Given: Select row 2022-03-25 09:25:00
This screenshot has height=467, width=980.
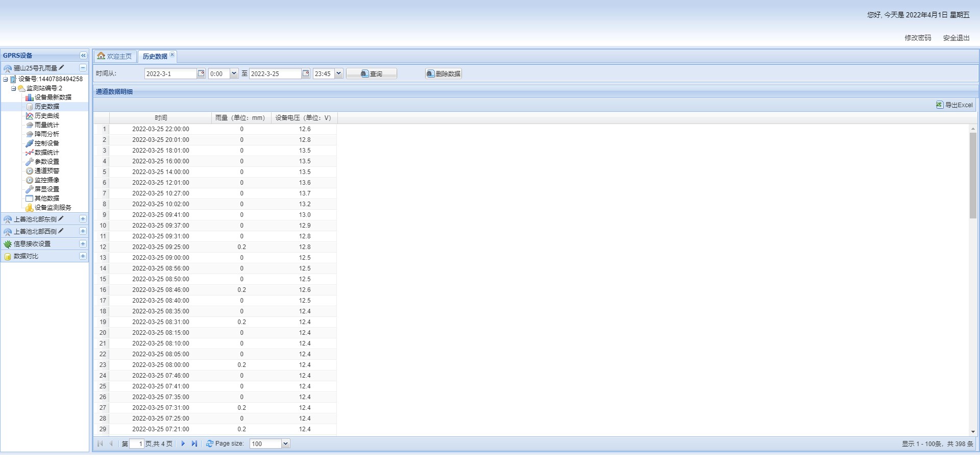Looking at the screenshot, I should pos(215,247).
